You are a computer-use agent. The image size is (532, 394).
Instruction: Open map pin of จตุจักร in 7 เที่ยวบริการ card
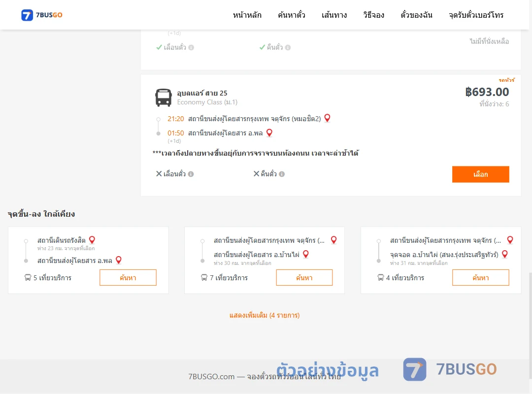pos(333,240)
